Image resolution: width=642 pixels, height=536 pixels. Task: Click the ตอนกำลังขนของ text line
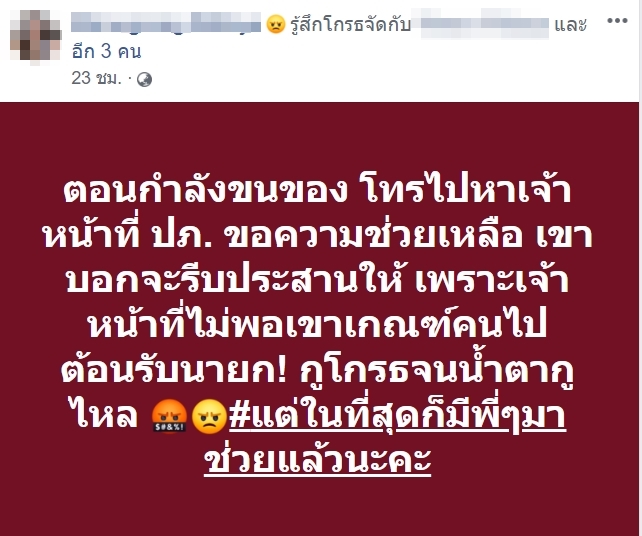[205, 191]
